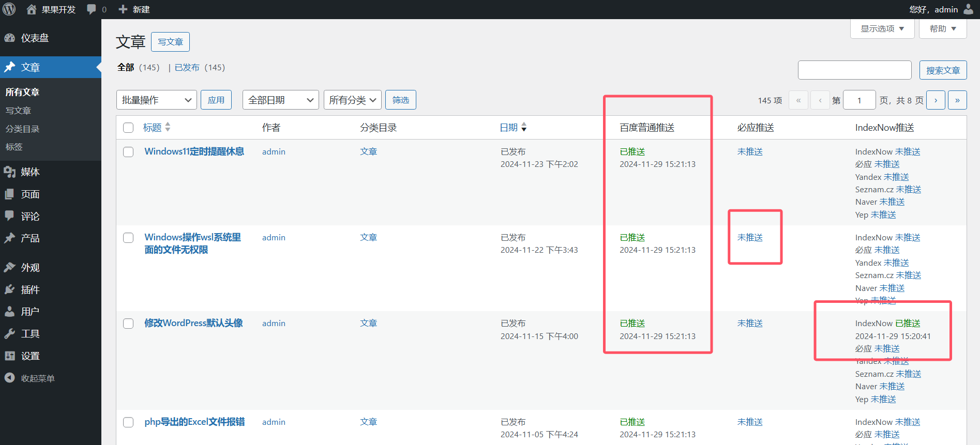Click the plus icon for 新建
This screenshot has width=980, height=445.
click(x=123, y=9)
